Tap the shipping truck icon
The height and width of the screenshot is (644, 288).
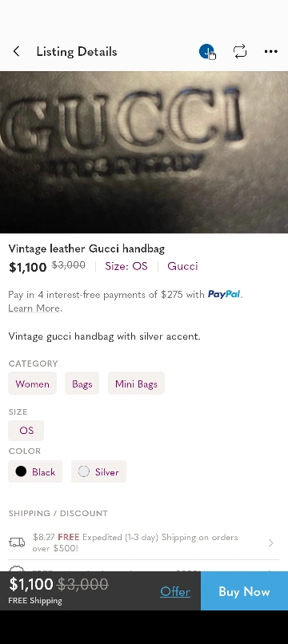point(17,543)
